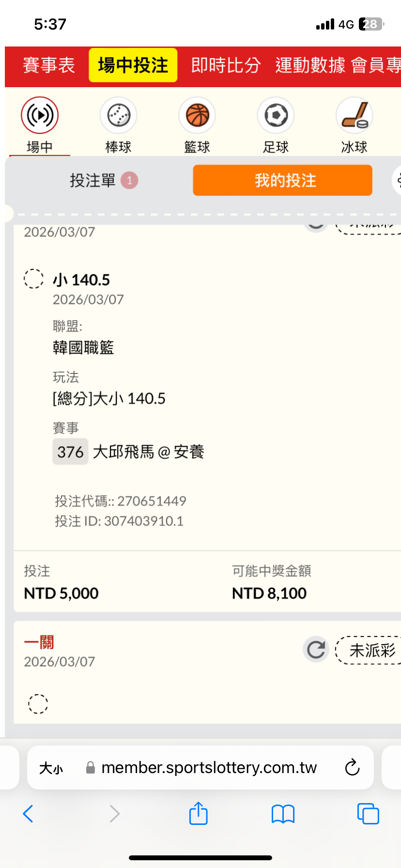401x868 pixels.
Task: Tap the Safari share icon
Action: pyautogui.click(x=198, y=813)
